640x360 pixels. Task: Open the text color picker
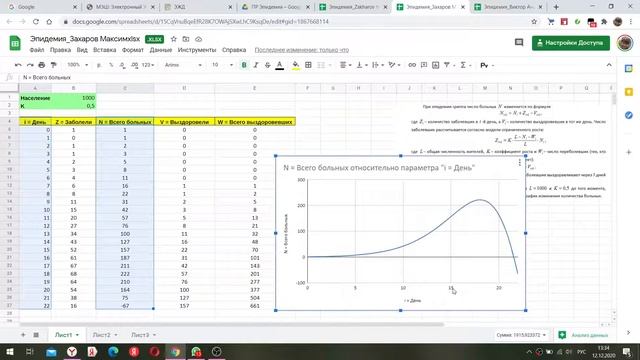coord(280,65)
